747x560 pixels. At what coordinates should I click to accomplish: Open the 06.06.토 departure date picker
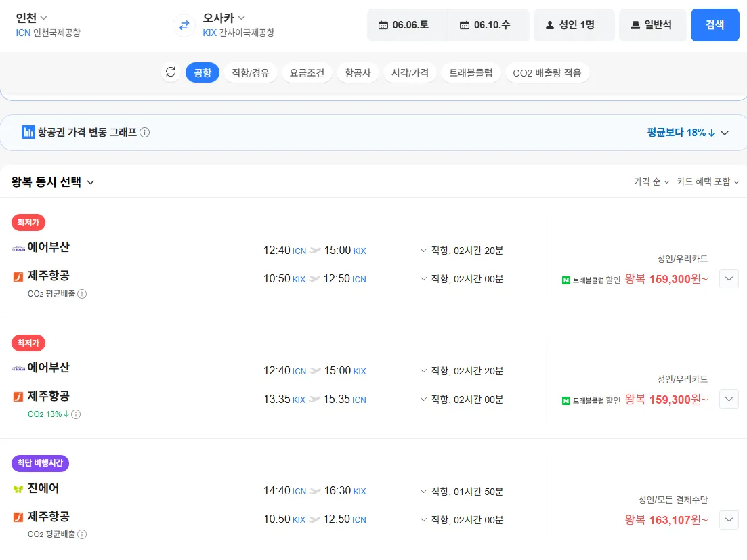pos(407,25)
